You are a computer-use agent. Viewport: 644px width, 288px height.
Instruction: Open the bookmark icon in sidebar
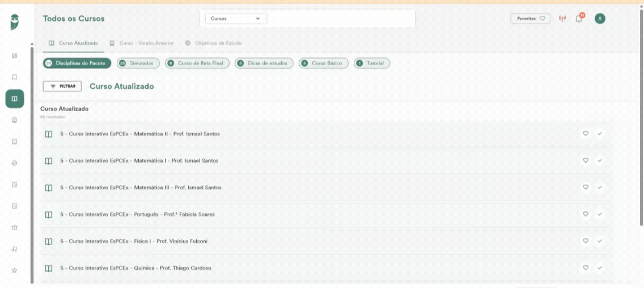coord(14,77)
